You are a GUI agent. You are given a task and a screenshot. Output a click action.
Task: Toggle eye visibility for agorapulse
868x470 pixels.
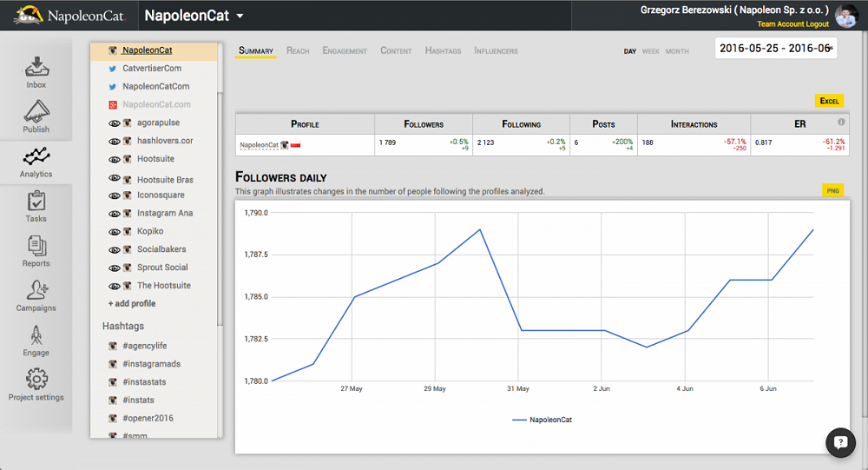[114, 123]
